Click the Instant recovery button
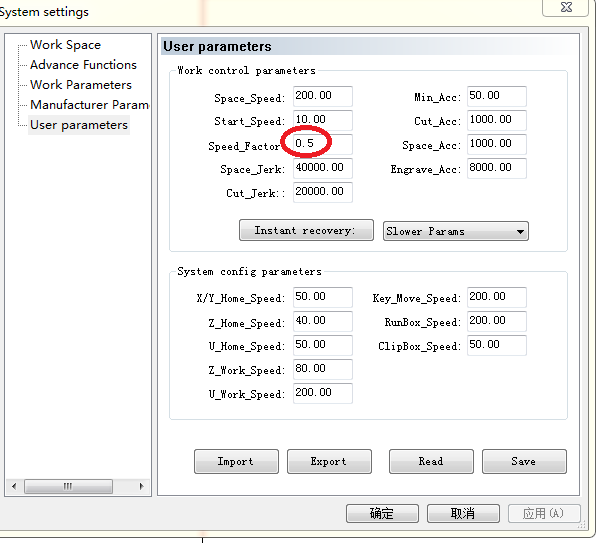This screenshot has height=543, width=616. [x=306, y=231]
